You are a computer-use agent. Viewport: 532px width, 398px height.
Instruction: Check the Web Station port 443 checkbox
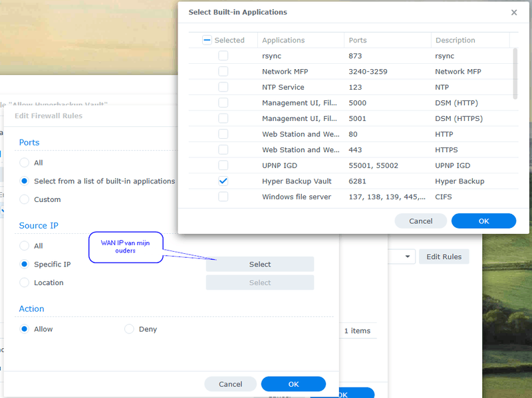click(x=223, y=149)
